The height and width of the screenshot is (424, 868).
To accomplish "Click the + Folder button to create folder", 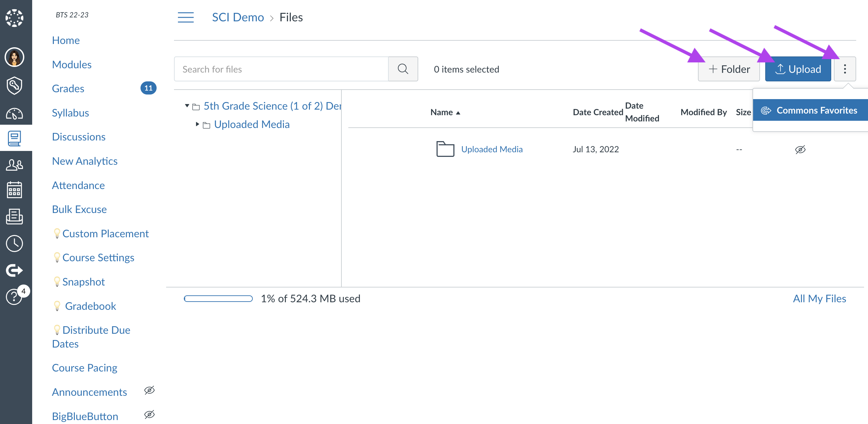I will [x=729, y=69].
